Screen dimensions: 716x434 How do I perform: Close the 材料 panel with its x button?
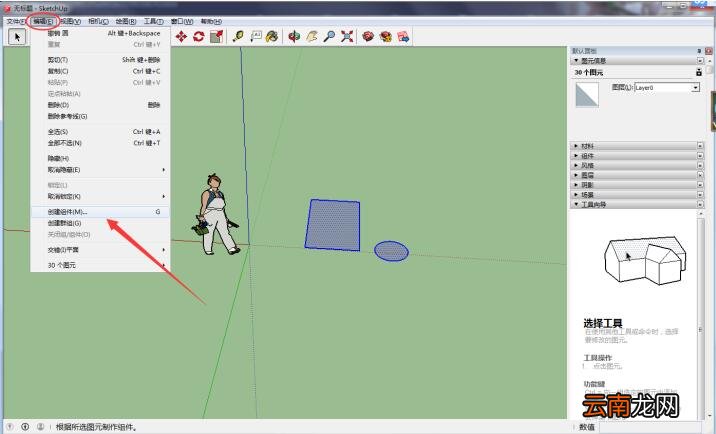click(x=700, y=146)
